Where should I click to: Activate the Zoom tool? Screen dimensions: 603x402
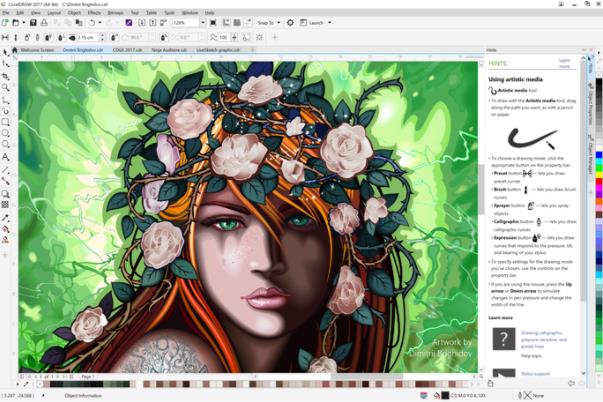pyautogui.click(x=6, y=87)
